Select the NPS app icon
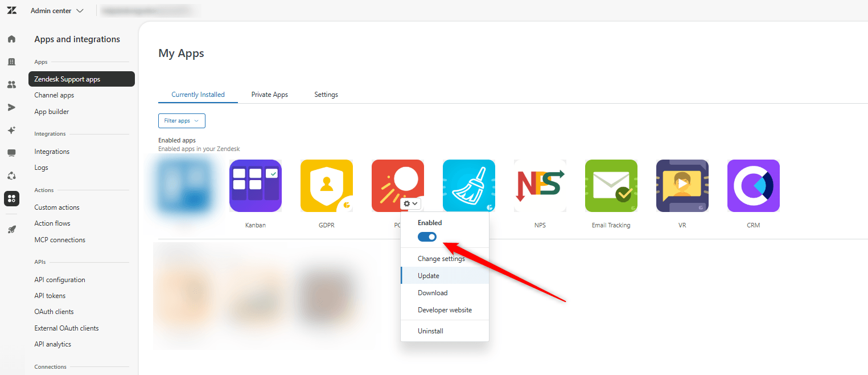This screenshot has width=868, height=375. point(540,186)
